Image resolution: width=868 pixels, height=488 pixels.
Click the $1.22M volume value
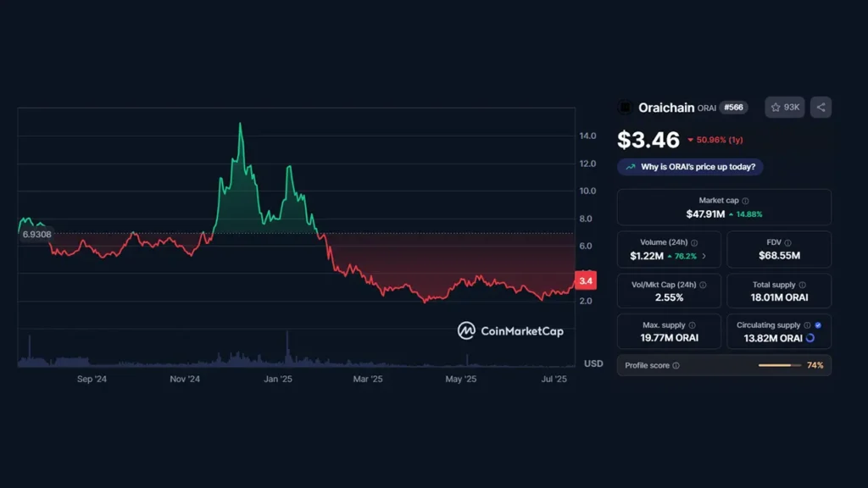tap(647, 256)
